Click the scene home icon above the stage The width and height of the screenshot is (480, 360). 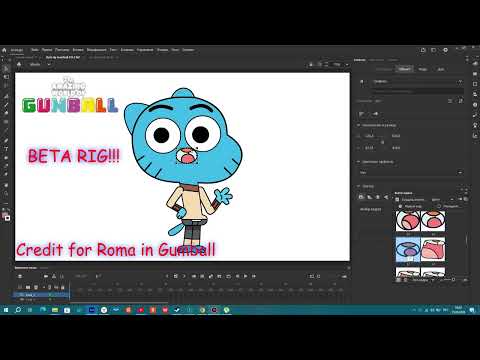point(19,64)
